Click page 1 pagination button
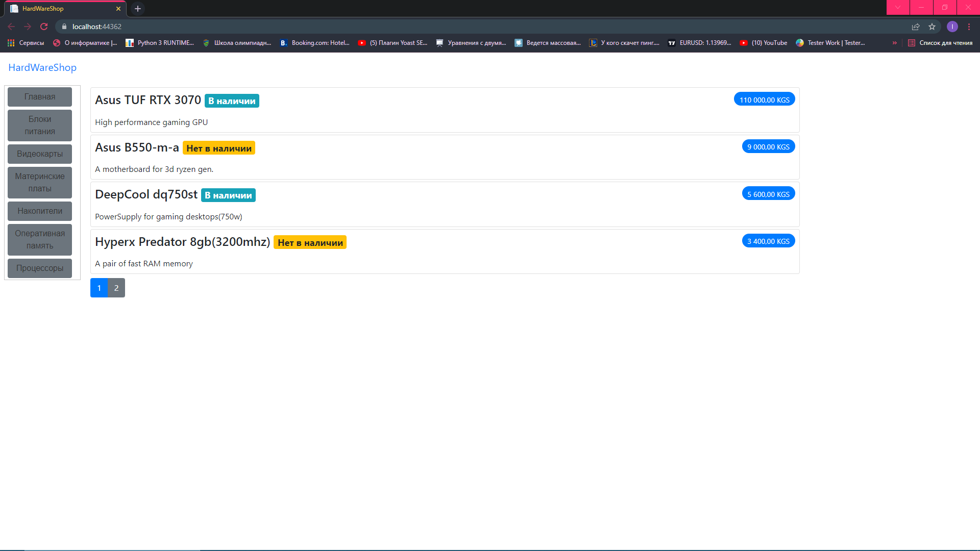This screenshot has height=551, width=980. 99,288
